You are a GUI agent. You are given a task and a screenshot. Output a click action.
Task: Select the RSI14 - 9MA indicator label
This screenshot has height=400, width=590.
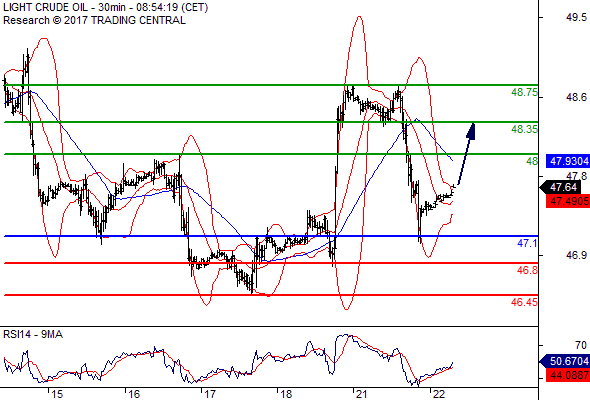[x=33, y=334]
